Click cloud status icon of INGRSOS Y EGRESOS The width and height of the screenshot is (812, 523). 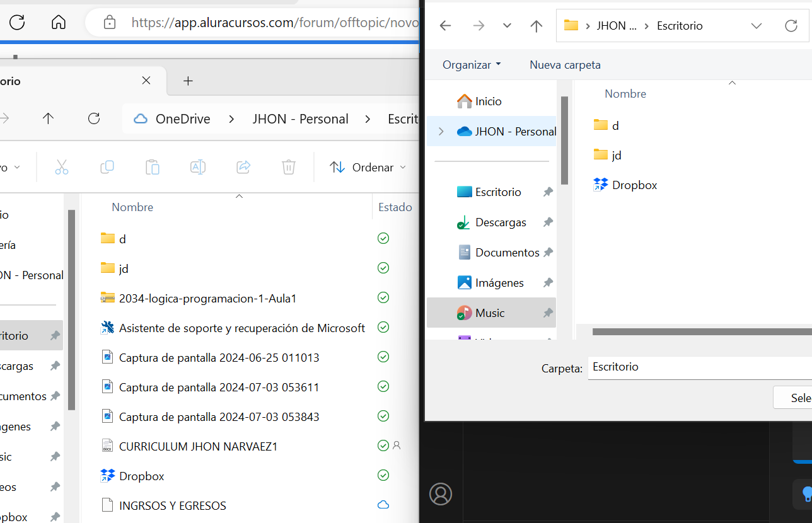click(x=383, y=505)
